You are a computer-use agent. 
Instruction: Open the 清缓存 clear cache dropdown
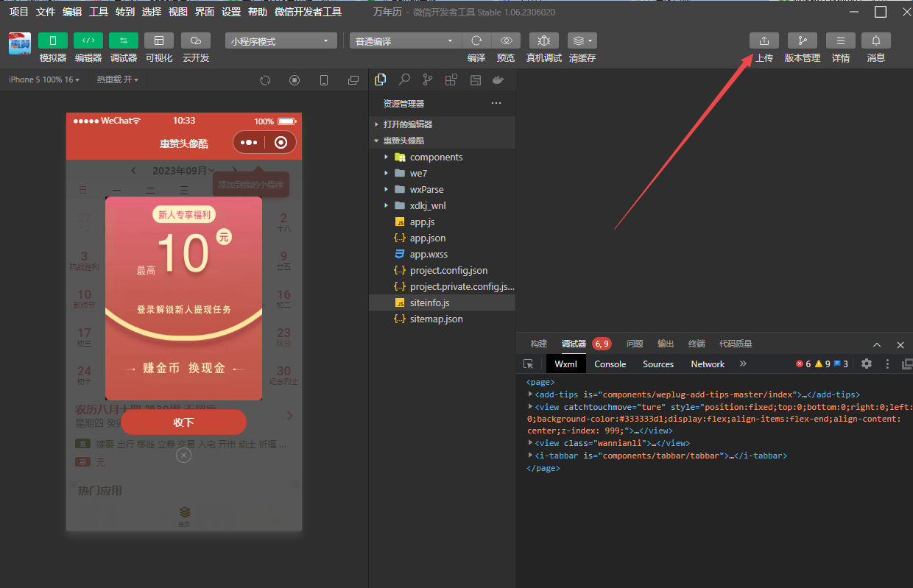pyautogui.click(x=582, y=40)
